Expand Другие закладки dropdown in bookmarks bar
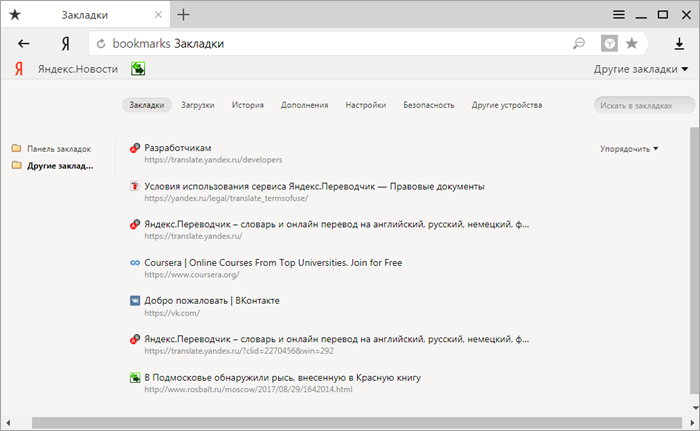Screen dimensions: 700x431 point(641,69)
